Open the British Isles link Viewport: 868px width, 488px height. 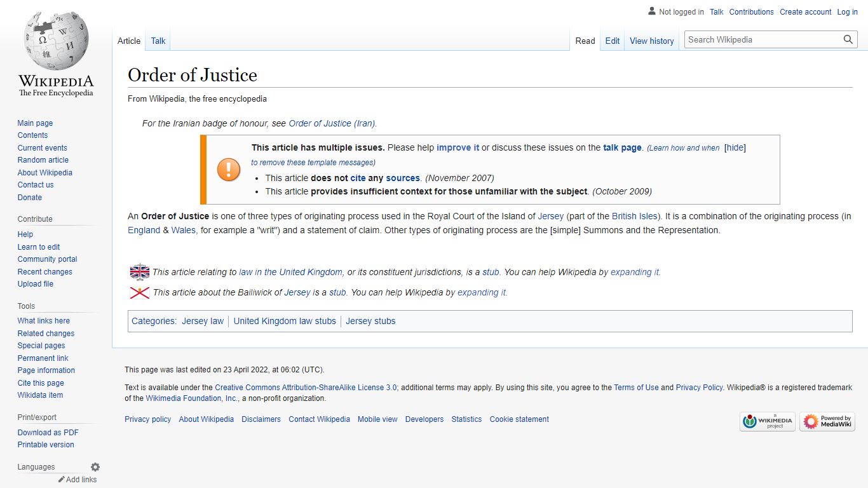(635, 216)
